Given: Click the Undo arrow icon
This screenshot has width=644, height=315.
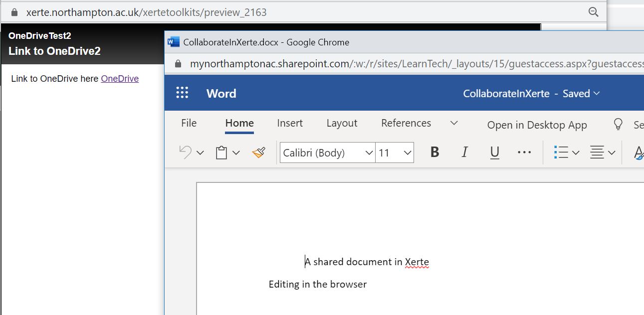Looking at the screenshot, I should (185, 152).
